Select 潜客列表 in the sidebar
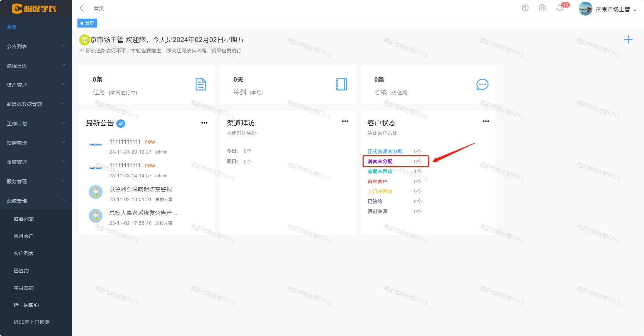 [x=24, y=219]
